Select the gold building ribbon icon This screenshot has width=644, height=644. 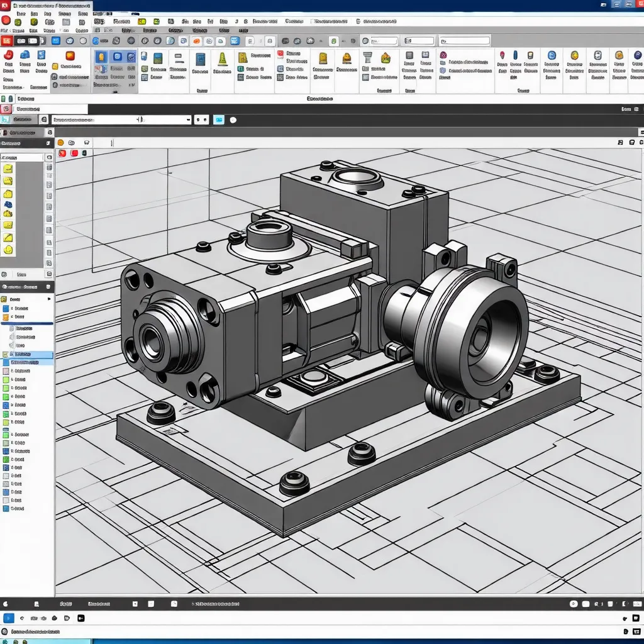click(x=323, y=58)
